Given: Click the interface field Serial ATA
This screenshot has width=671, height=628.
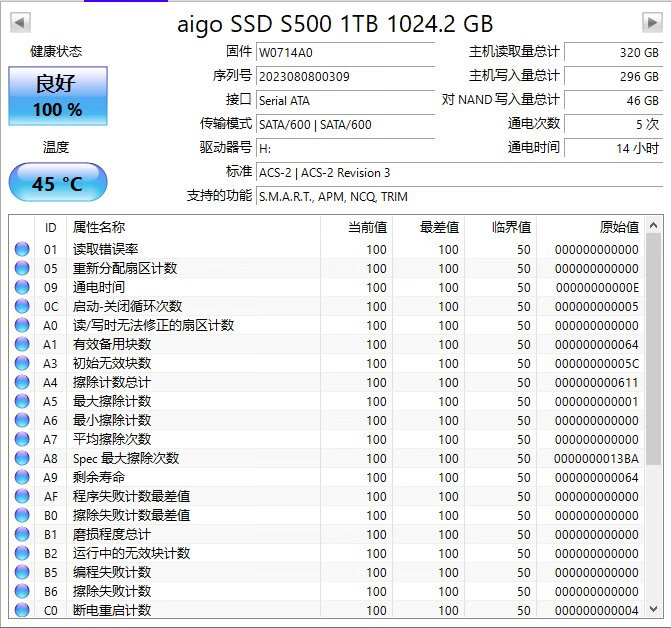Looking at the screenshot, I should (345, 101).
